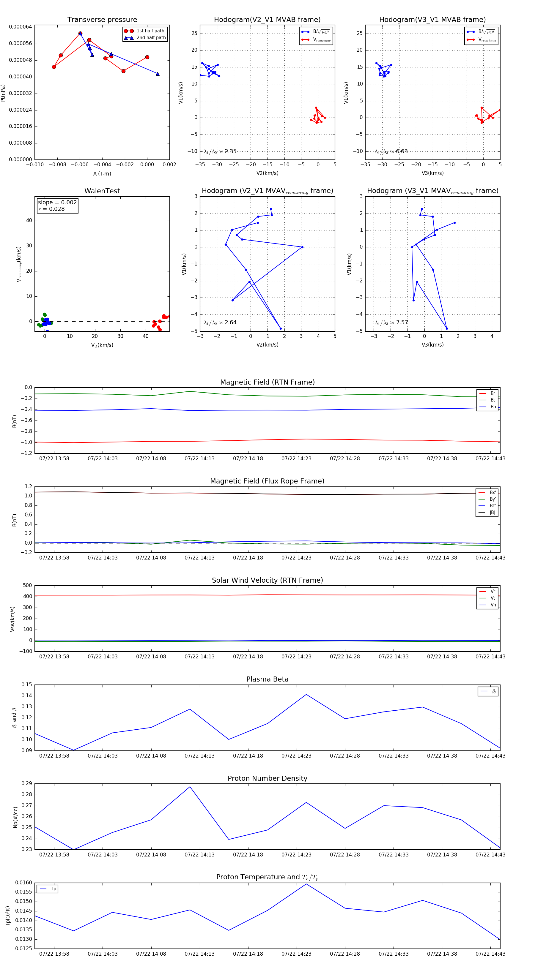This screenshot has height=980, width=535.
Task: Click the 'Br' legend entry in RTN magnetic field
Action: pyautogui.click(x=487, y=393)
